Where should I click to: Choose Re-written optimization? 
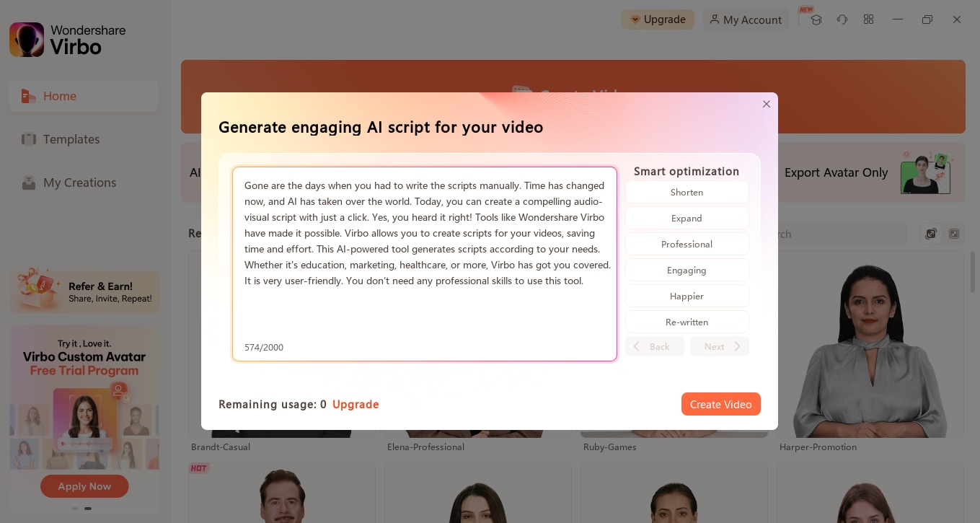coord(687,322)
